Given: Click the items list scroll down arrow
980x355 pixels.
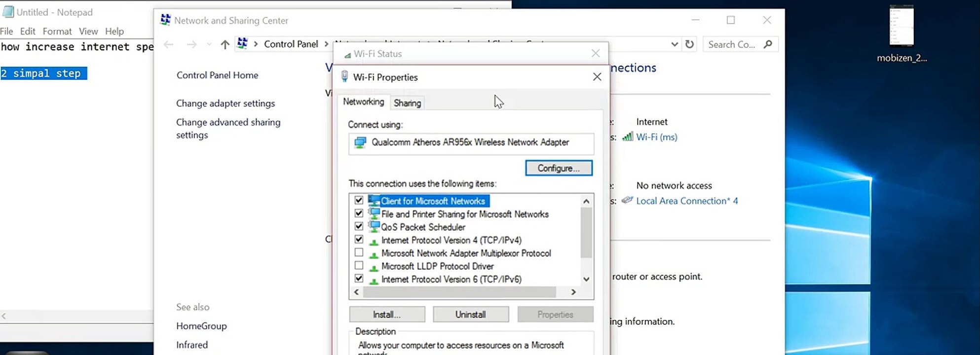Looking at the screenshot, I should click(586, 279).
